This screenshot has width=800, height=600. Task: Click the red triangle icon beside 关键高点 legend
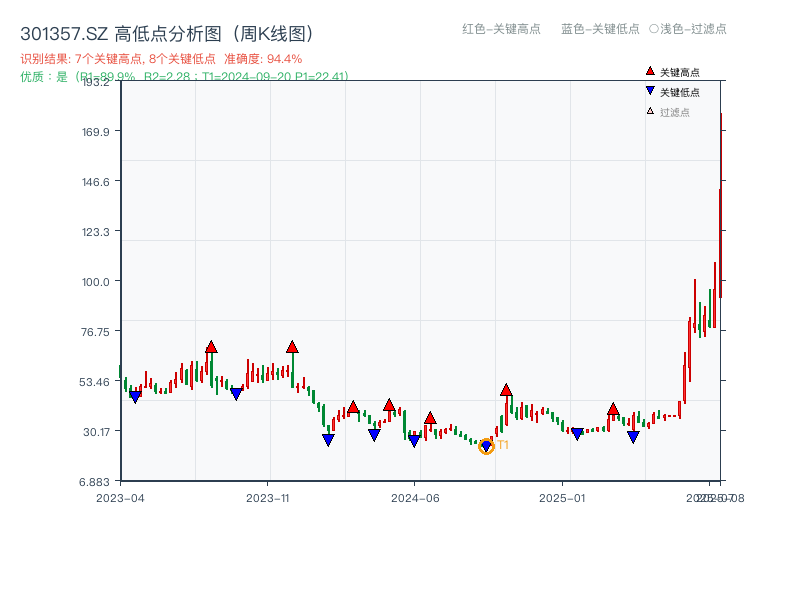pyautogui.click(x=650, y=71)
